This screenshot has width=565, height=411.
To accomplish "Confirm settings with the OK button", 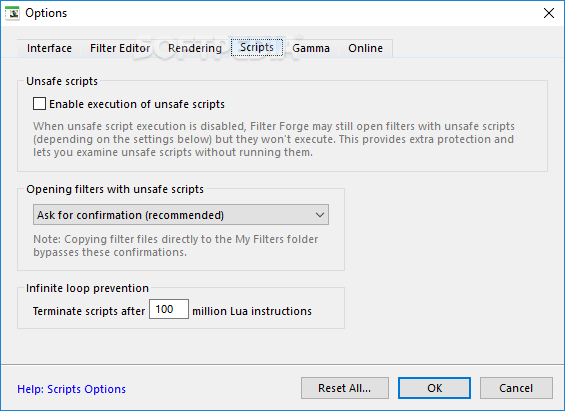I will tap(434, 388).
